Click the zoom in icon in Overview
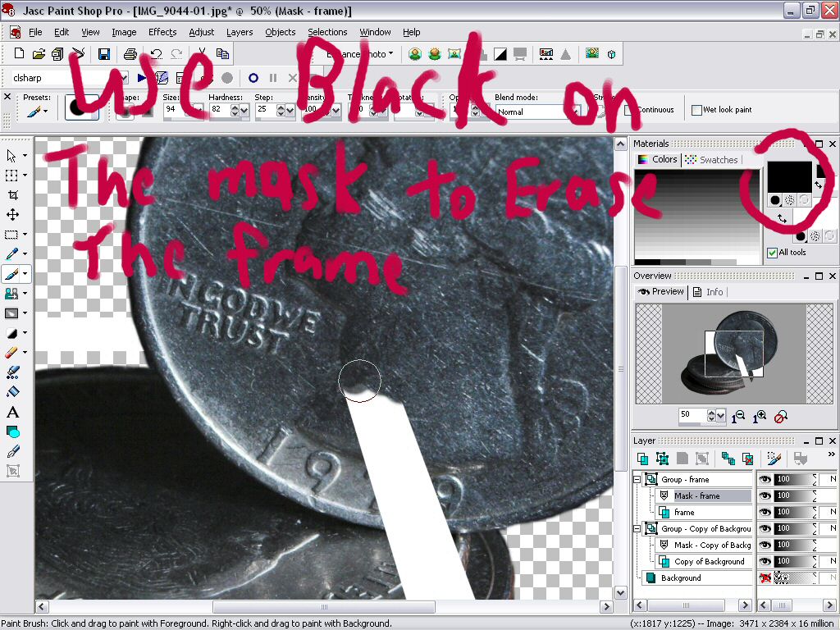 [759, 416]
